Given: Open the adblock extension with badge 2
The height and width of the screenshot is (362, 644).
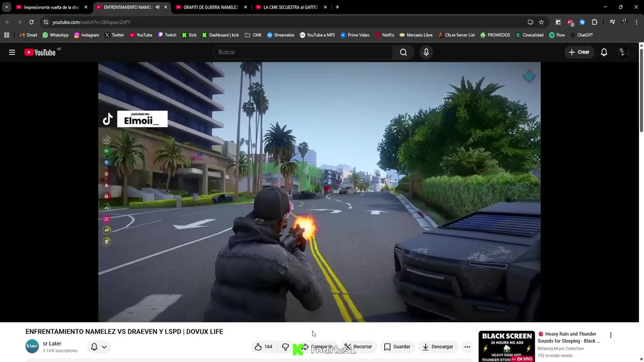Looking at the screenshot, I should pyautogui.click(x=570, y=22).
